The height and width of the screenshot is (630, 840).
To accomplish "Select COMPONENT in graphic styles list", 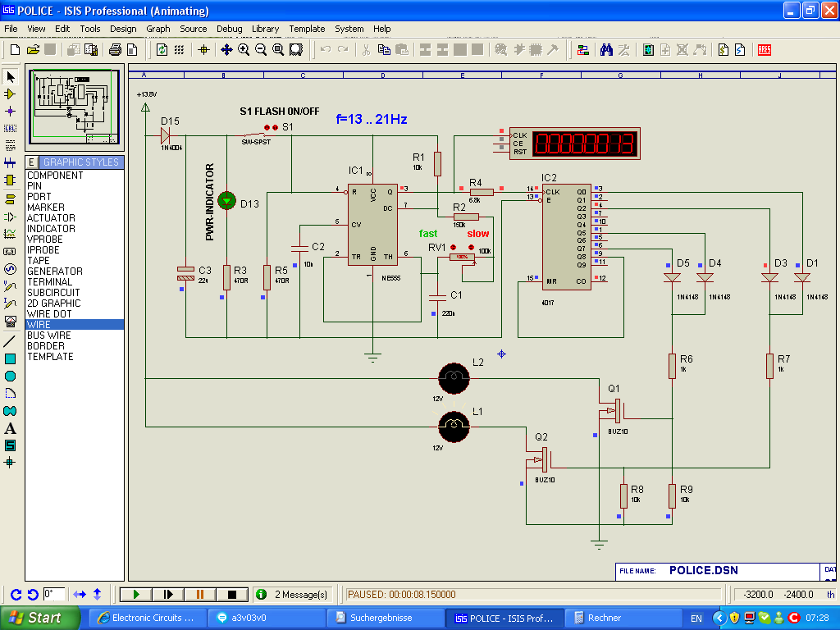I will 75,176.
